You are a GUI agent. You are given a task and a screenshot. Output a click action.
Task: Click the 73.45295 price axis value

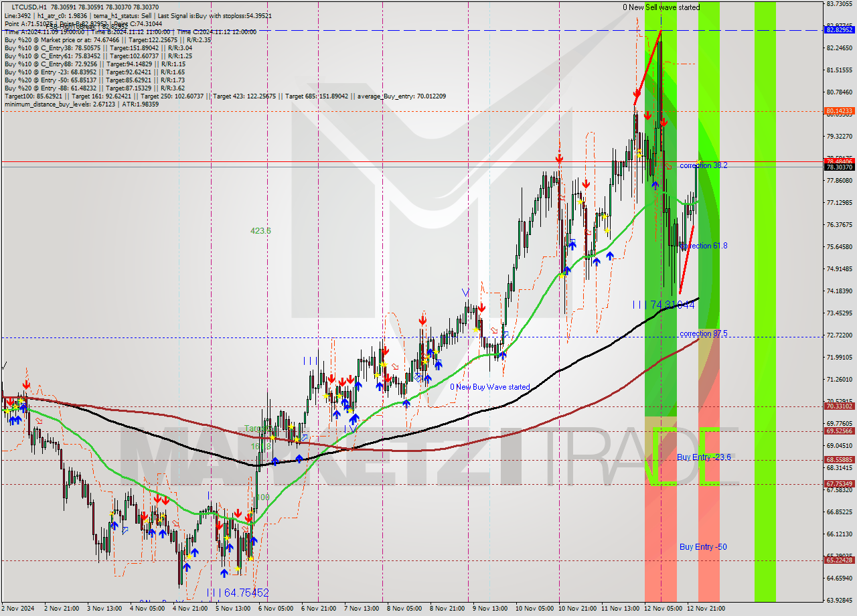point(840,313)
